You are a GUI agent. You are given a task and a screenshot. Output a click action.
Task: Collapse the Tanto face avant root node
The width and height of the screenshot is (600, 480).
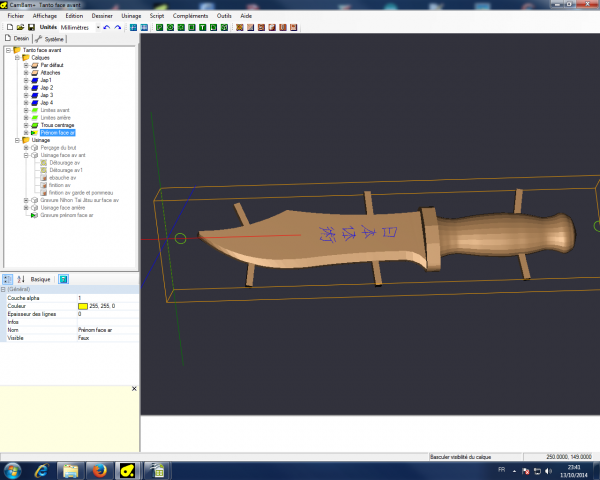(x=8, y=50)
